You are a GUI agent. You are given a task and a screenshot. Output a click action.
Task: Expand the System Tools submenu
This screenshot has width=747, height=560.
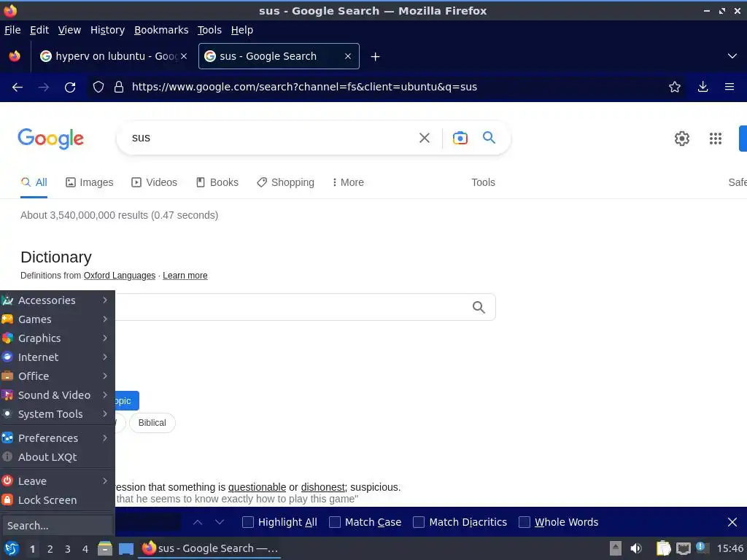click(57, 414)
